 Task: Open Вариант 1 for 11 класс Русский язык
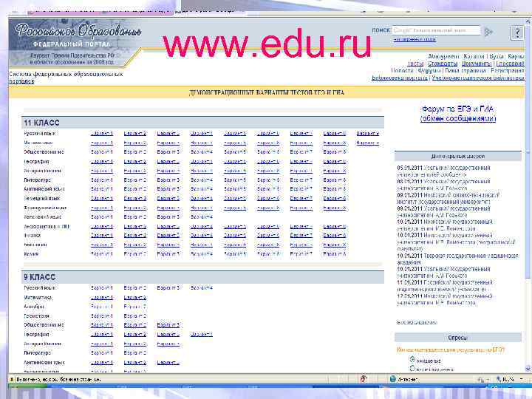(x=102, y=133)
